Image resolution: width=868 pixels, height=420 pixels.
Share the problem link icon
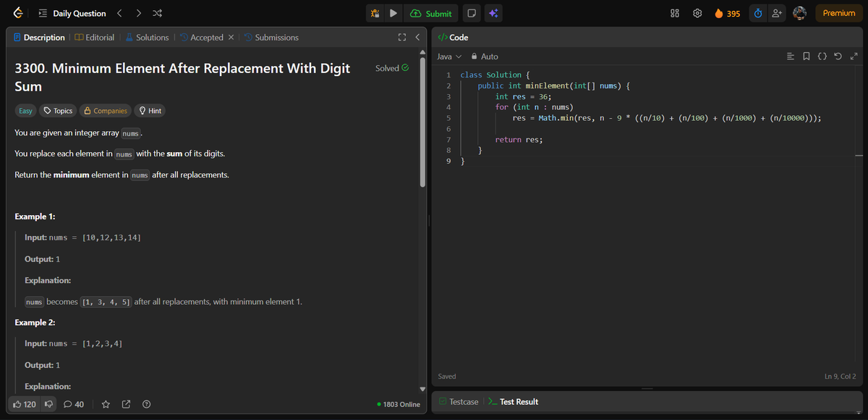[x=127, y=404]
